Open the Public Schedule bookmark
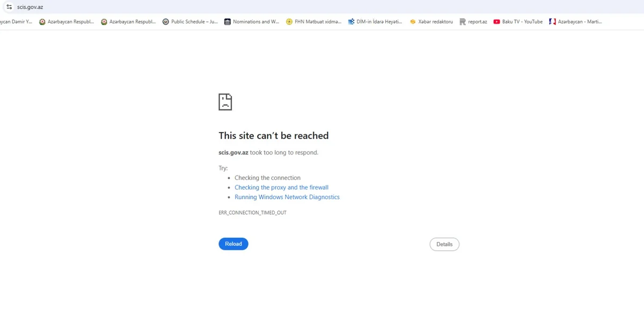The height and width of the screenshot is (328, 644). pyautogui.click(x=190, y=22)
